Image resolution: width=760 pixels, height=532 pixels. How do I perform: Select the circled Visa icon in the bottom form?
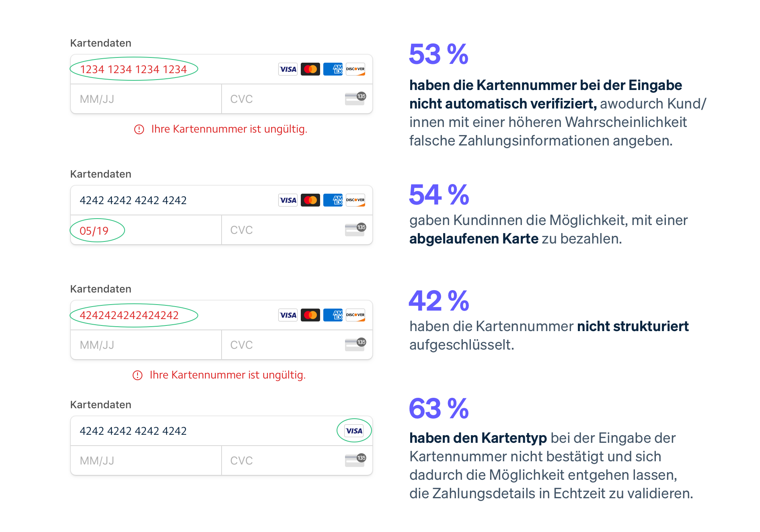tap(354, 430)
